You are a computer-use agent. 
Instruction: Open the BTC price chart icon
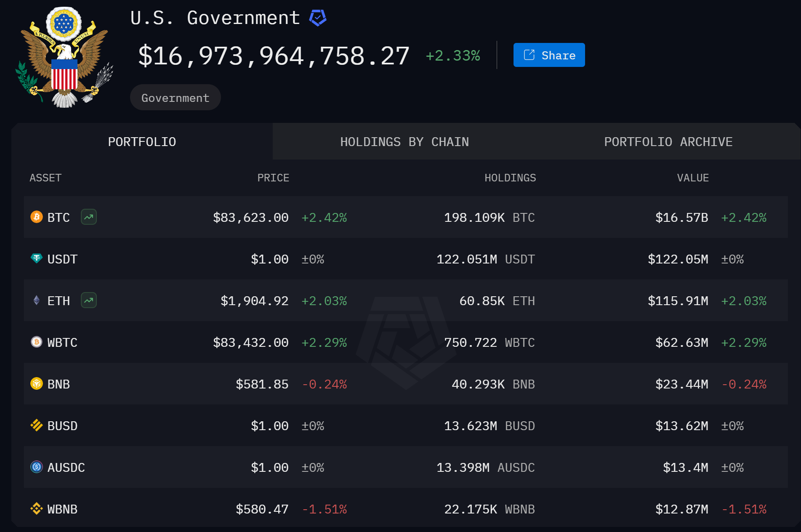(x=89, y=217)
